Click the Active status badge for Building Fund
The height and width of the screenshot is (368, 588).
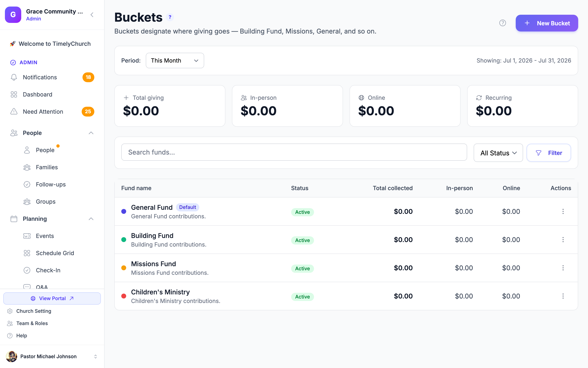pyautogui.click(x=303, y=240)
